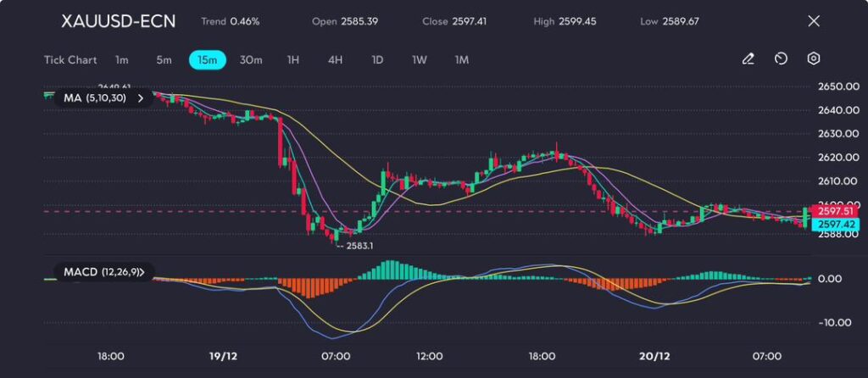The image size is (868, 378).
Task: Select the 1M monthly timeframe
Action: coord(462,60)
